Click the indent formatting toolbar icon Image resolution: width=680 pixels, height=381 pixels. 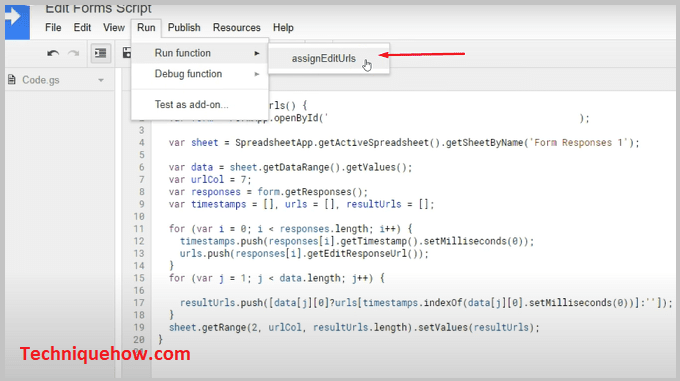101,53
